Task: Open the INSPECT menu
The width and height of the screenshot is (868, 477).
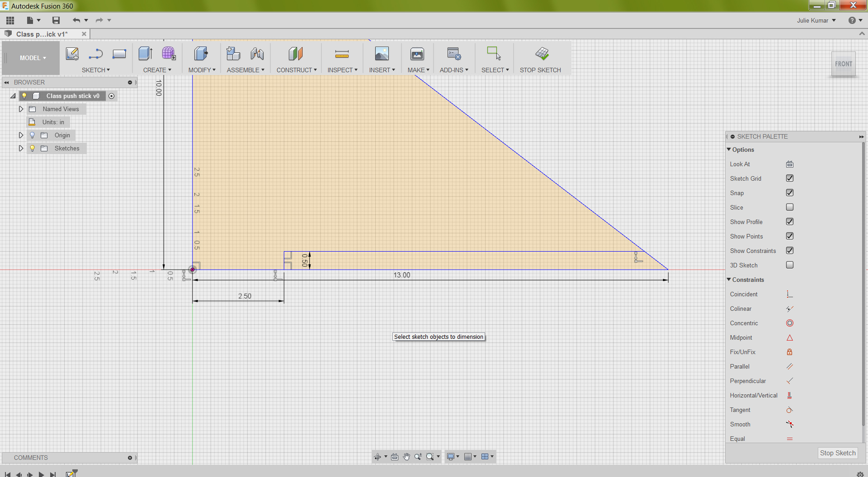Action: coord(343,70)
